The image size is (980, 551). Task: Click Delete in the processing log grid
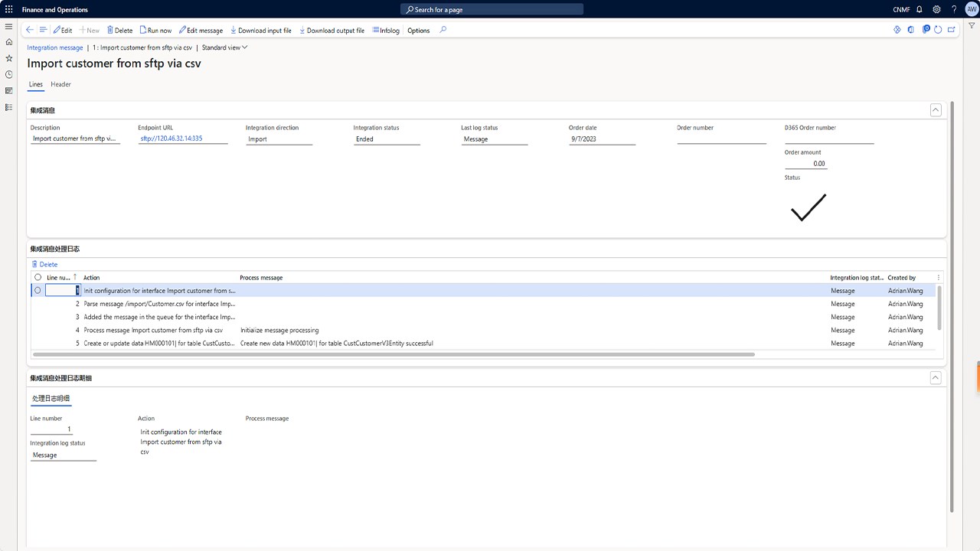tap(44, 264)
